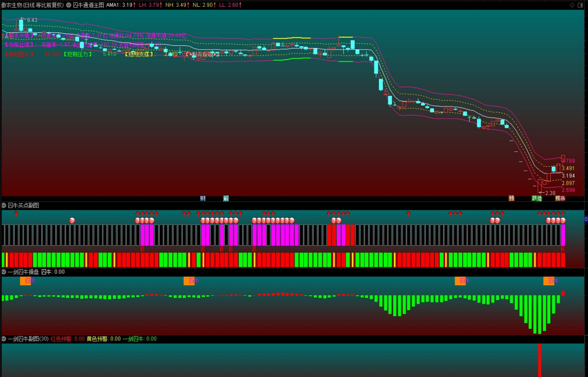Click the 当前业绩 label on chart

point(19,44)
